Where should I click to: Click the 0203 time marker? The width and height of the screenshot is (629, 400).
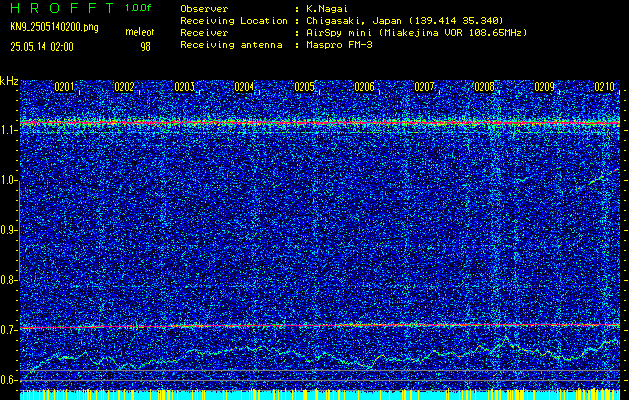[x=185, y=87]
